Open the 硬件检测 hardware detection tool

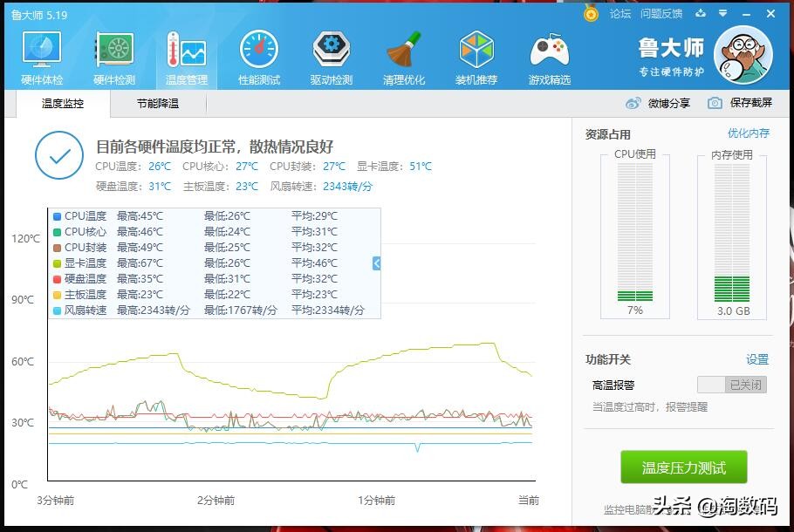[113, 54]
